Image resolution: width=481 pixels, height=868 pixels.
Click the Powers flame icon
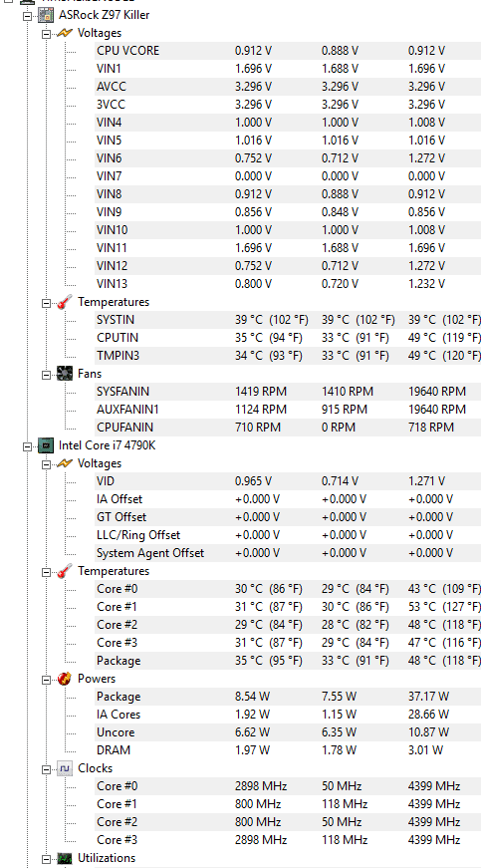click(x=65, y=679)
